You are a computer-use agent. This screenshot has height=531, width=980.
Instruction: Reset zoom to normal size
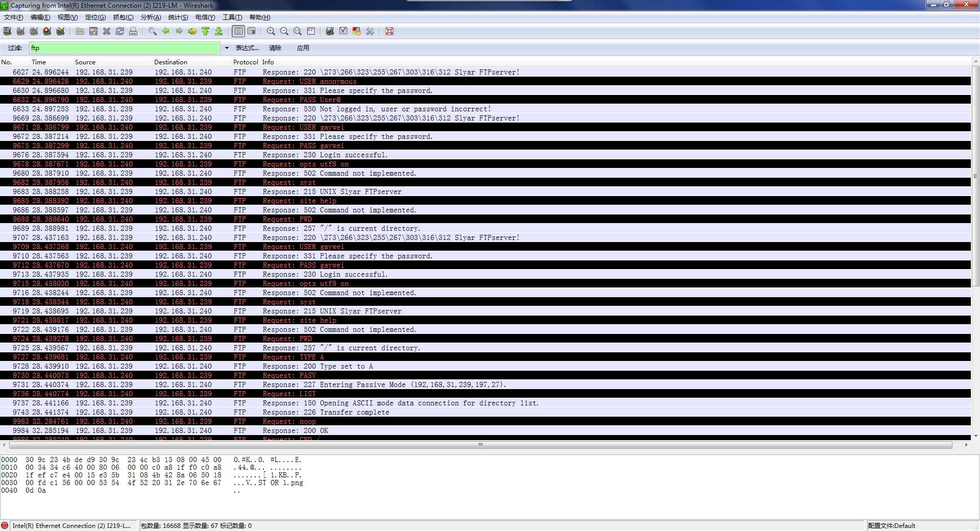click(x=298, y=31)
